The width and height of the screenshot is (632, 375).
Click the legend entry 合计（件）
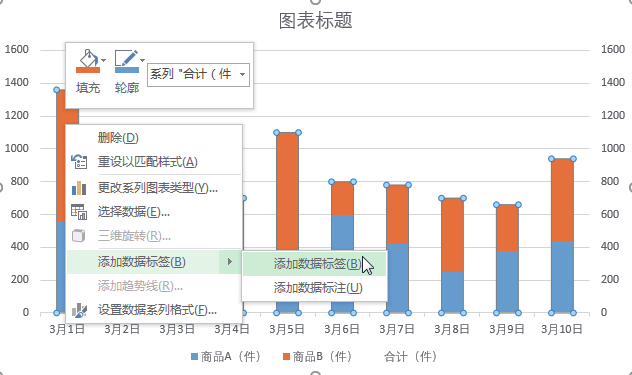[x=410, y=356]
